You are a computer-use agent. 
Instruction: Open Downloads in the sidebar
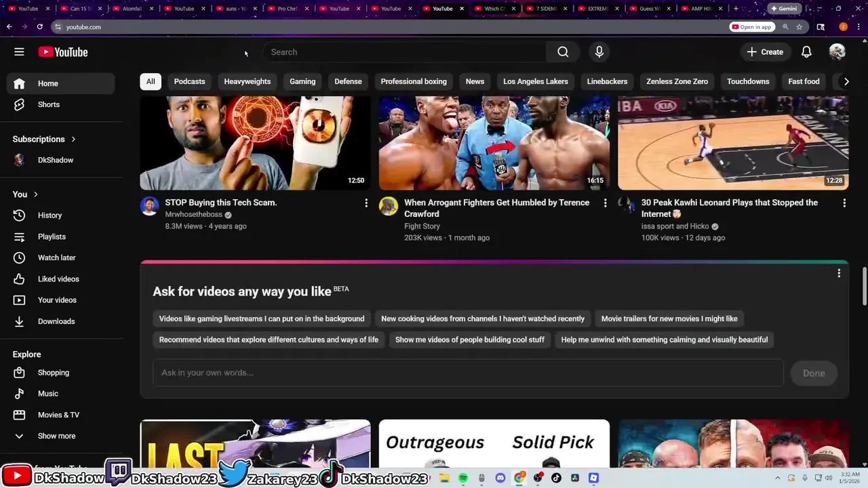(x=61, y=321)
